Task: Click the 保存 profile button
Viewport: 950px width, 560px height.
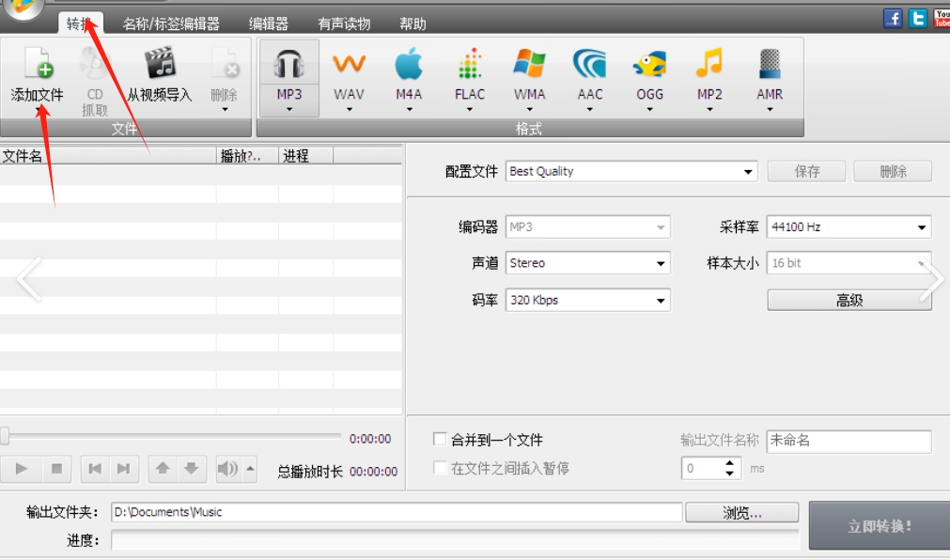Action: coord(806,172)
